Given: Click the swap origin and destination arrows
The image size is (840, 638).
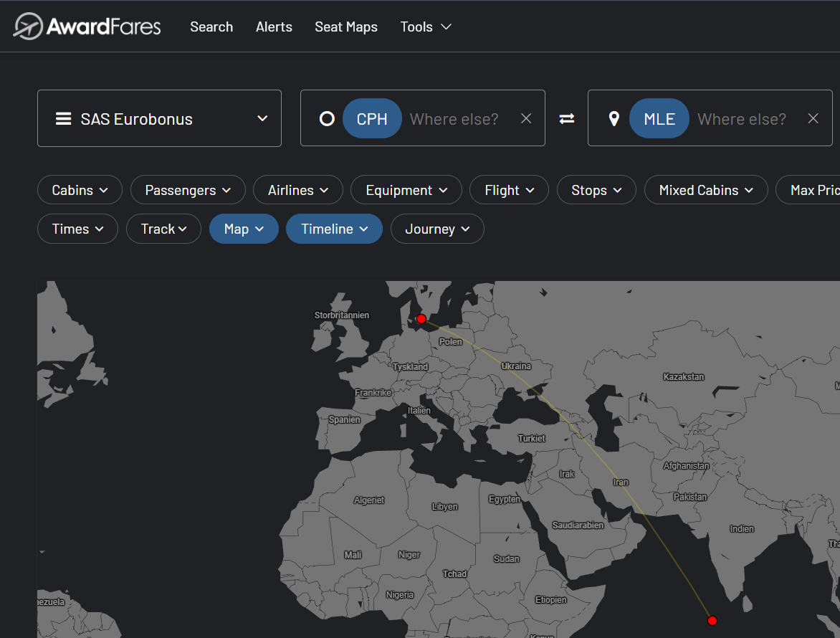Looking at the screenshot, I should point(567,118).
